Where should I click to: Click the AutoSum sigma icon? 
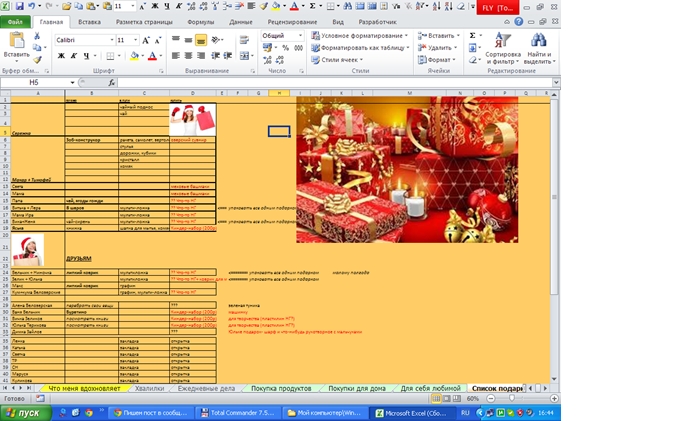472,35
